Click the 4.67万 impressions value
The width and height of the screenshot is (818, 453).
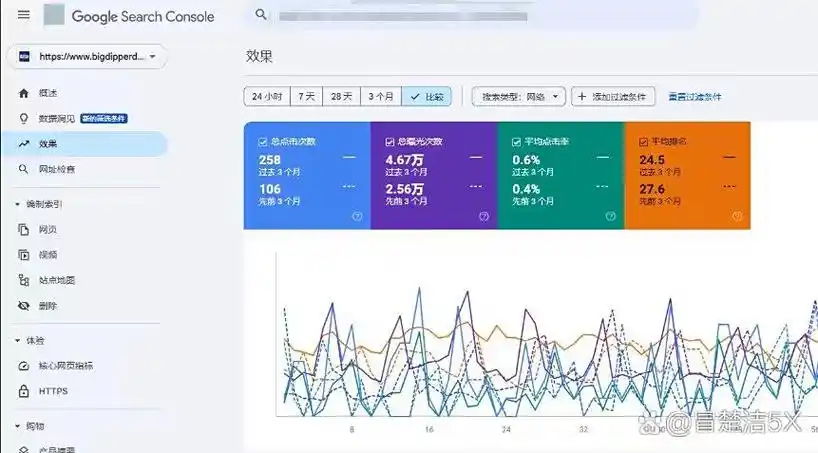tap(404, 160)
